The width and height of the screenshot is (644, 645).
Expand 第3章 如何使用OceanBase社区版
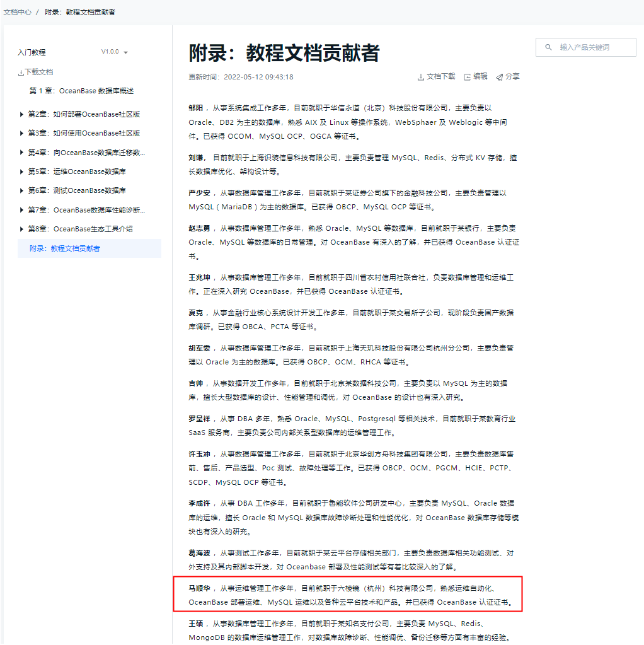pyautogui.click(x=21, y=133)
